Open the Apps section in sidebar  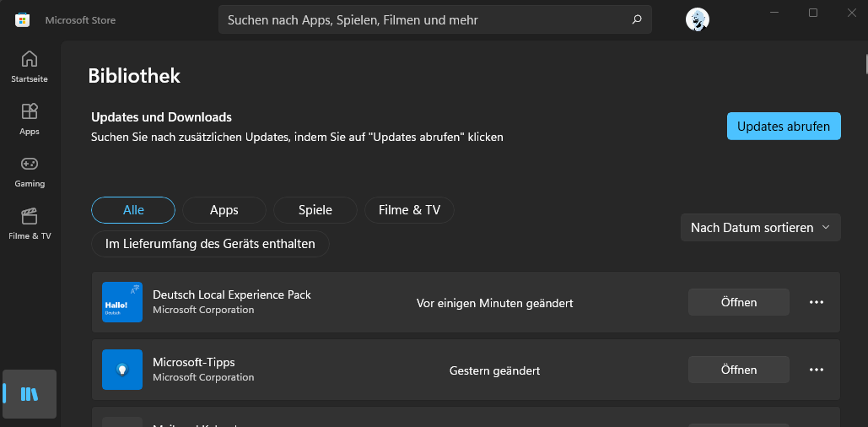point(30,118)
